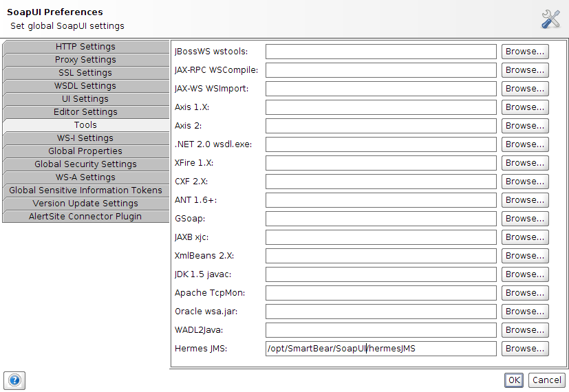Focus the JBossWS wstools input field
This screenshot has height=392, width=569.
point(381,52)
